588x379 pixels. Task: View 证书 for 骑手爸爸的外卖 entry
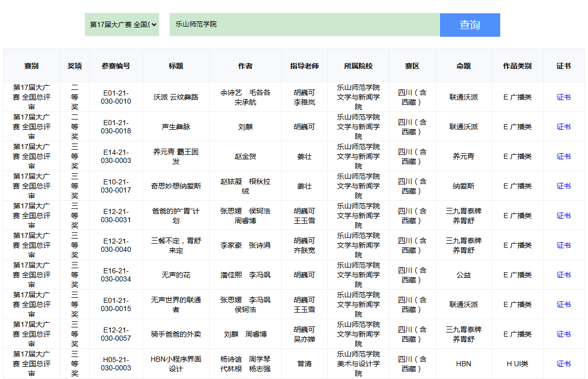click(563, 334)
